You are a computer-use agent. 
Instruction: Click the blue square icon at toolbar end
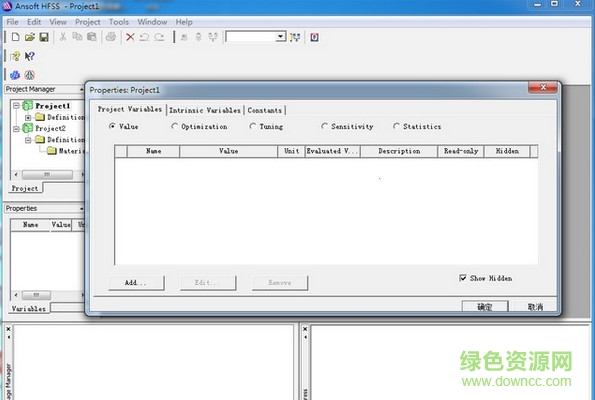(314, 37)
